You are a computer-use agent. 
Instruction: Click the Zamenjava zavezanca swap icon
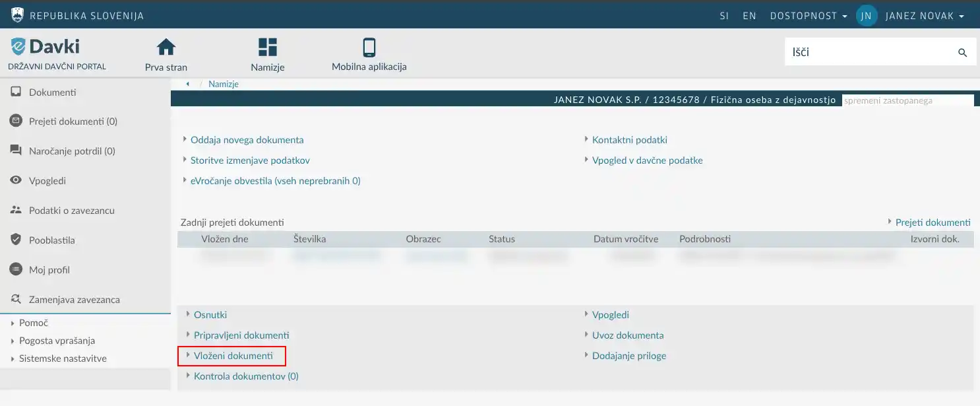point(16,300)
